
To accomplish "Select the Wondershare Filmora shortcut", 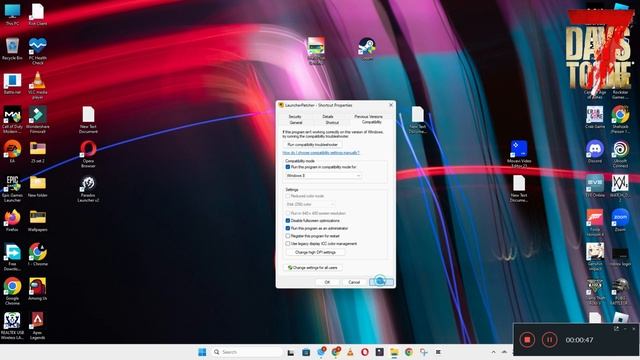I will [x=38, y=119].
